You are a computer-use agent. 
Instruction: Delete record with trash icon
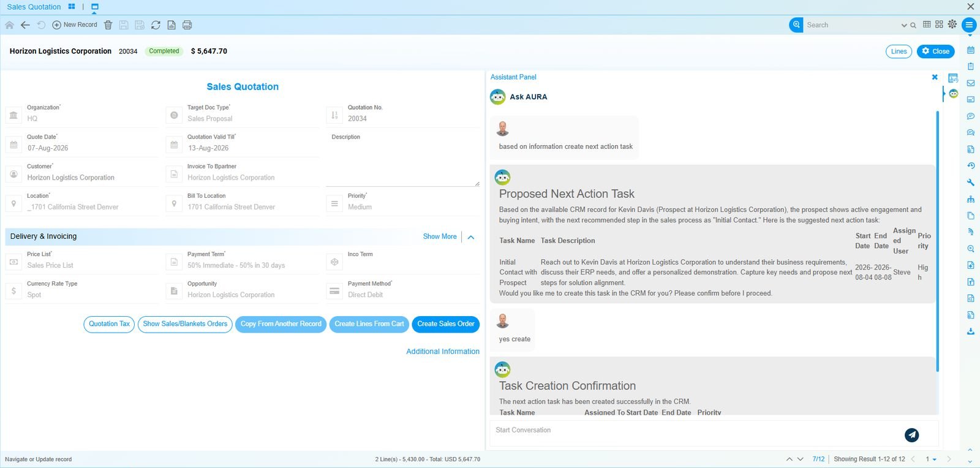[x=108, y=25]
